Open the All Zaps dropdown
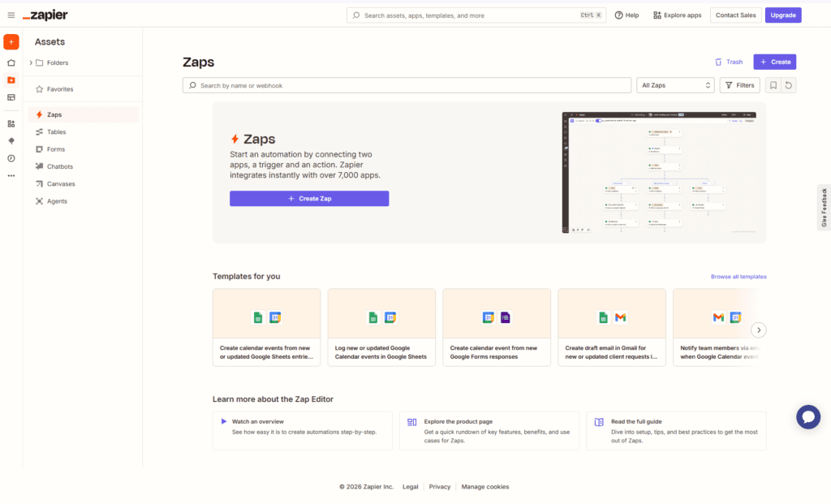The width and height of the screenshot is (831, 504). click(674, 84)
